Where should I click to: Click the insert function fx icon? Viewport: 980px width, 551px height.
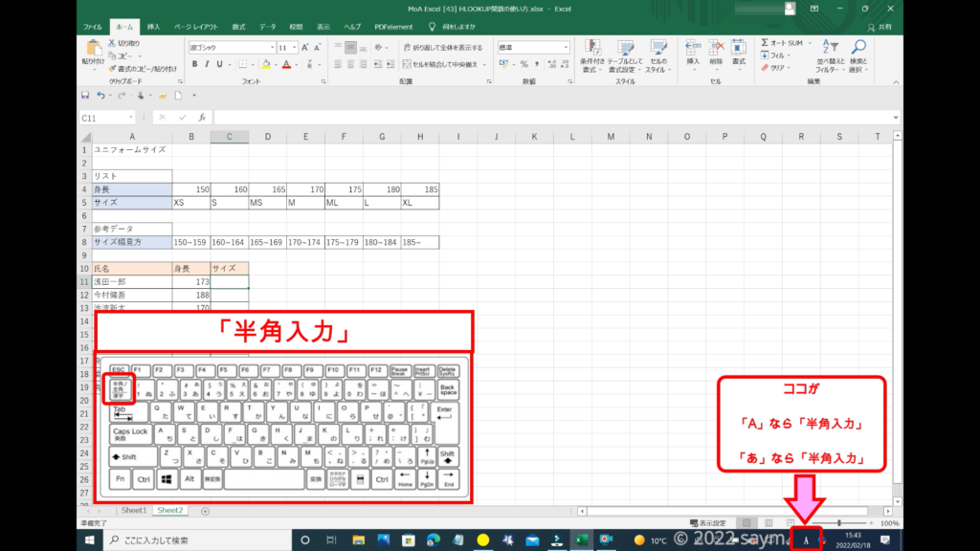(x=201, y=117)
